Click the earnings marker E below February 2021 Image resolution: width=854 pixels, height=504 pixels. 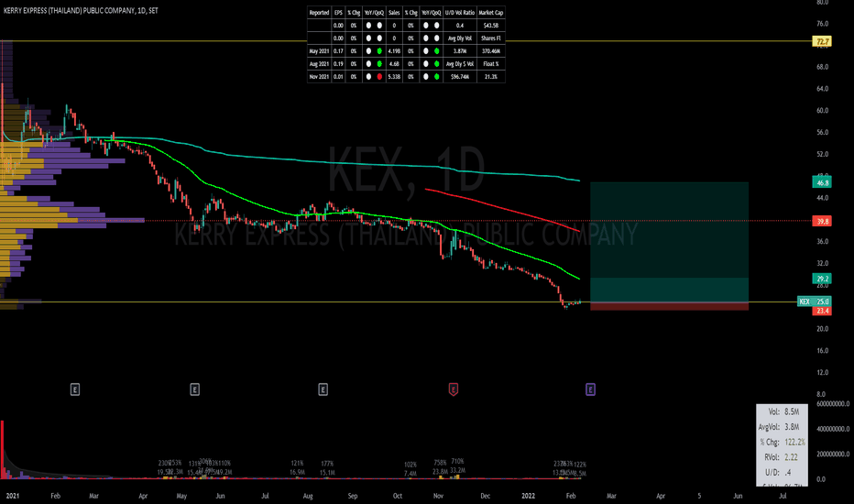tap(75, 389)
